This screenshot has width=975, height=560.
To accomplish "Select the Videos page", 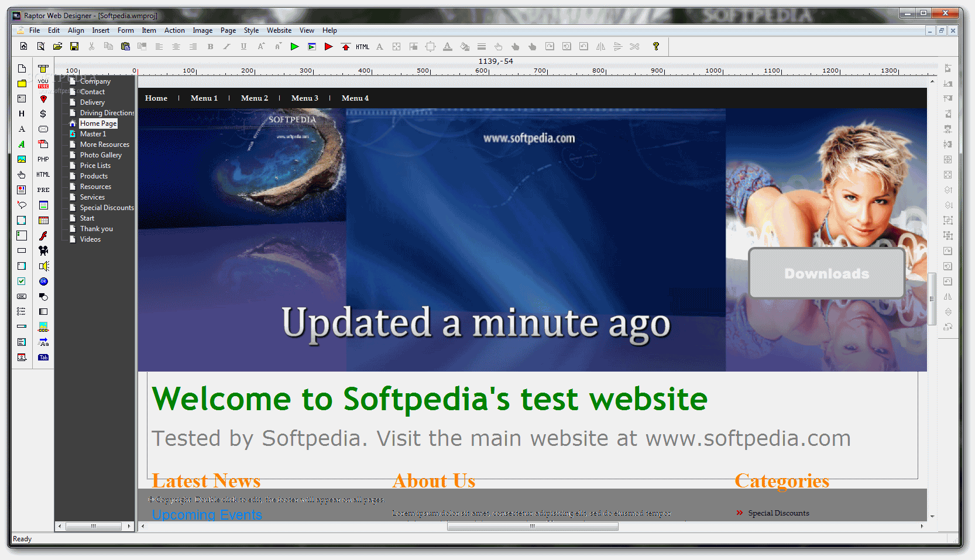I will [x=90, y=239].
